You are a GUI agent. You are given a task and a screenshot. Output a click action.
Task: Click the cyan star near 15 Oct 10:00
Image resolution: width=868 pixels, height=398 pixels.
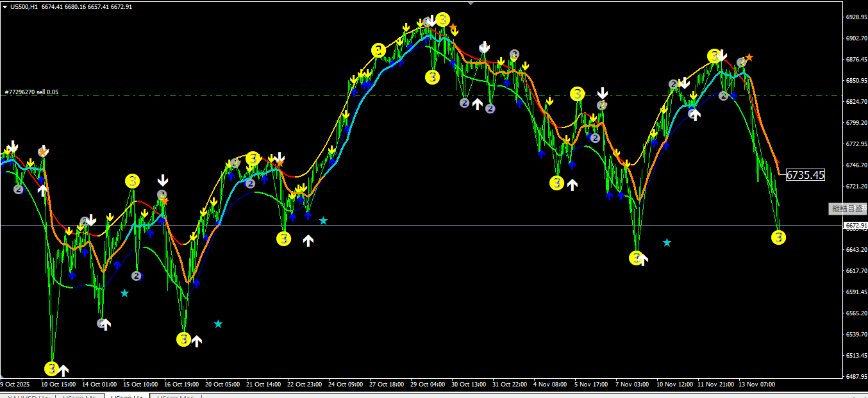tap(124, 293)
